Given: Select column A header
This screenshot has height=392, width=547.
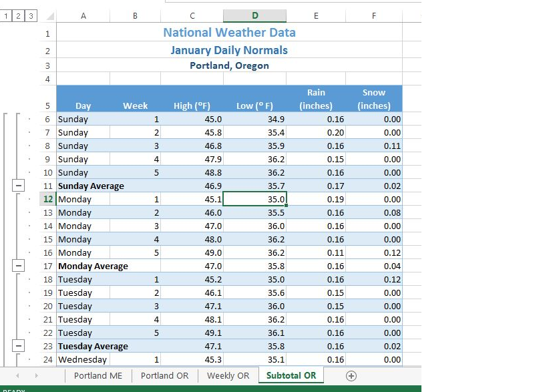Looking at the screenshot, I should click(x=83, y=16).
